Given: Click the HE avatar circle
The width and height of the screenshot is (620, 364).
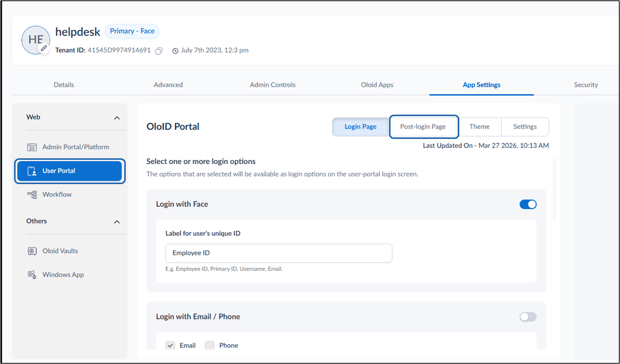Looking at the screenshot, I should (36, 40).
